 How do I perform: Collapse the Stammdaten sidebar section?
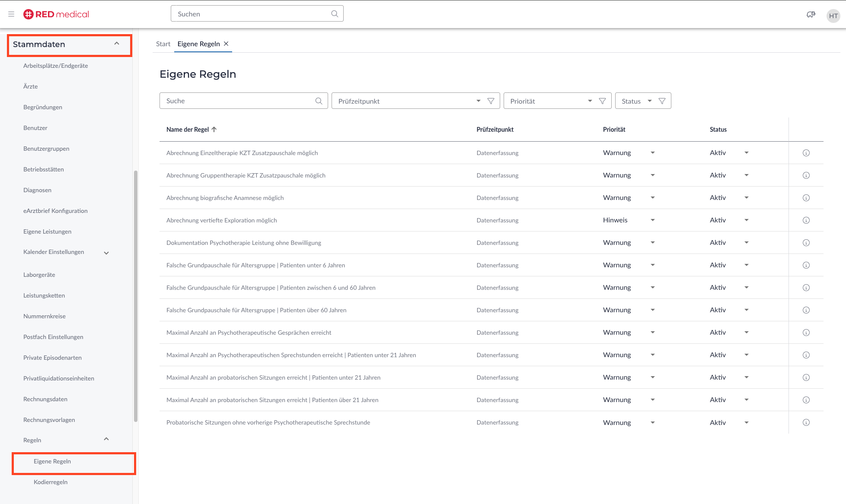coord(116,44)
